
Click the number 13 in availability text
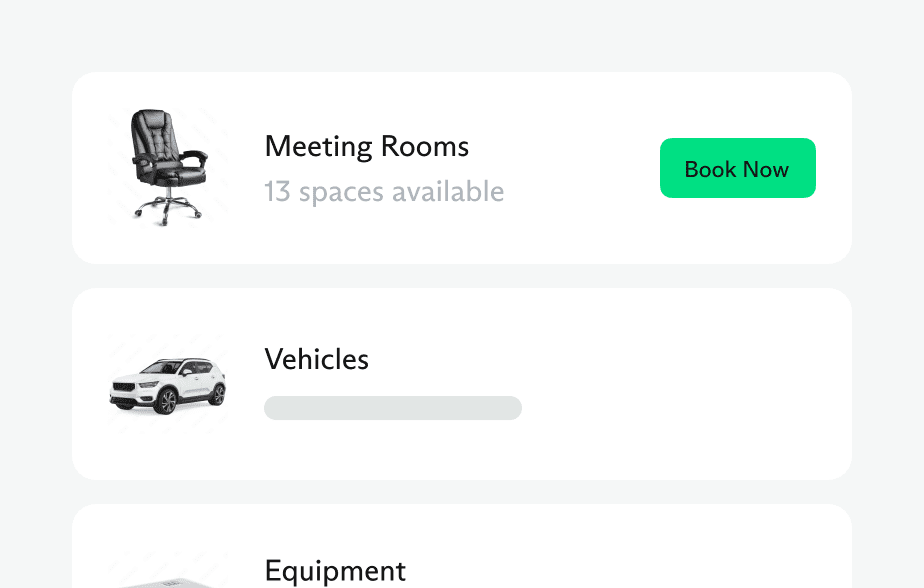(277, 192)
